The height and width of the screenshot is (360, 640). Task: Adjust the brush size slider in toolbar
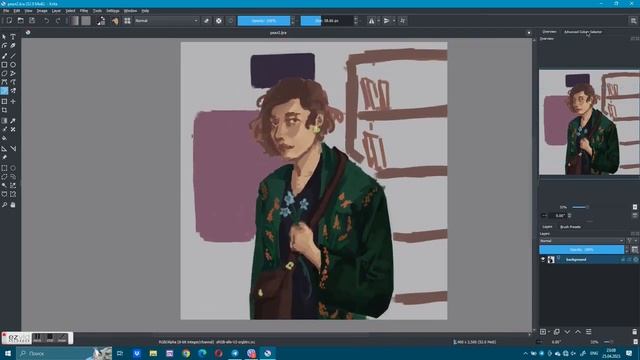coord(327,20)
